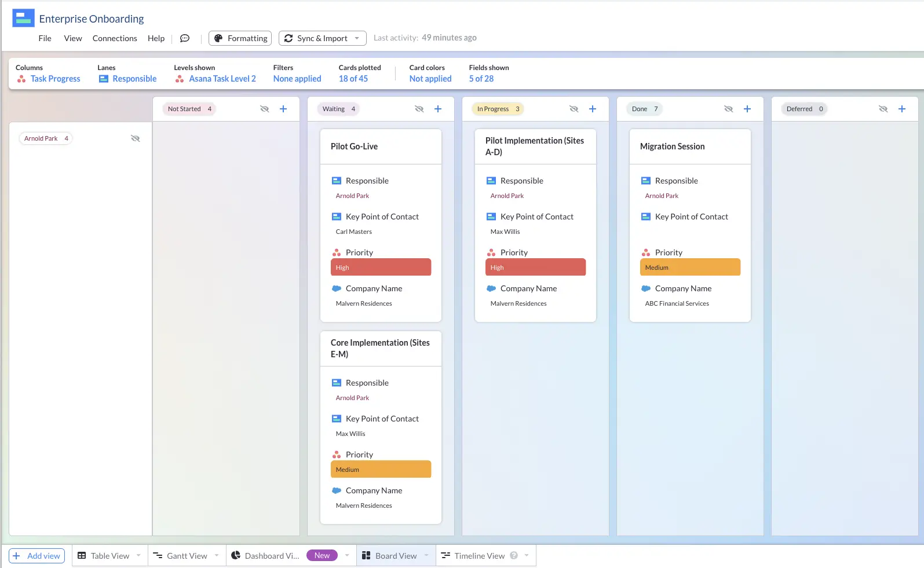Switch to Table View tab
Screen dimensions: 924x568
pyautogui.click(x=110, y=556)
